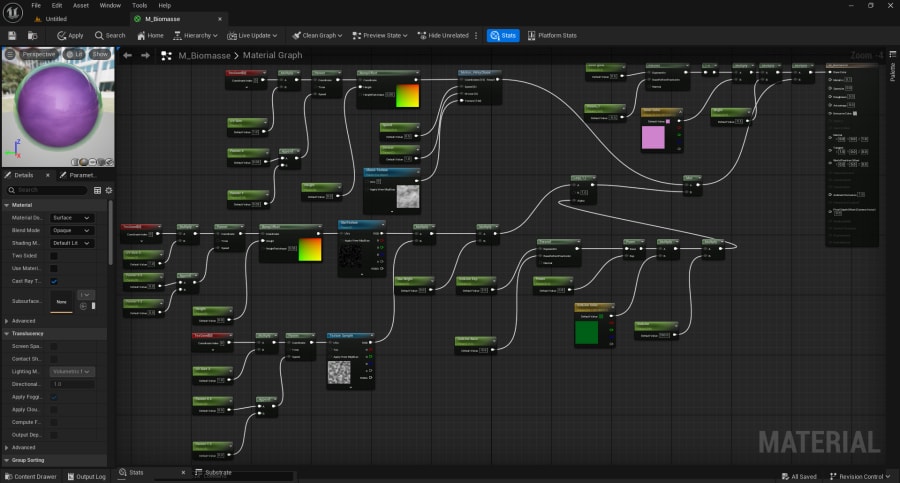This screenshot has height=483, width=900.
Task: Enable Screen Space Reflections checkbox
Action: pyautogui.click(x=53, y=346)
